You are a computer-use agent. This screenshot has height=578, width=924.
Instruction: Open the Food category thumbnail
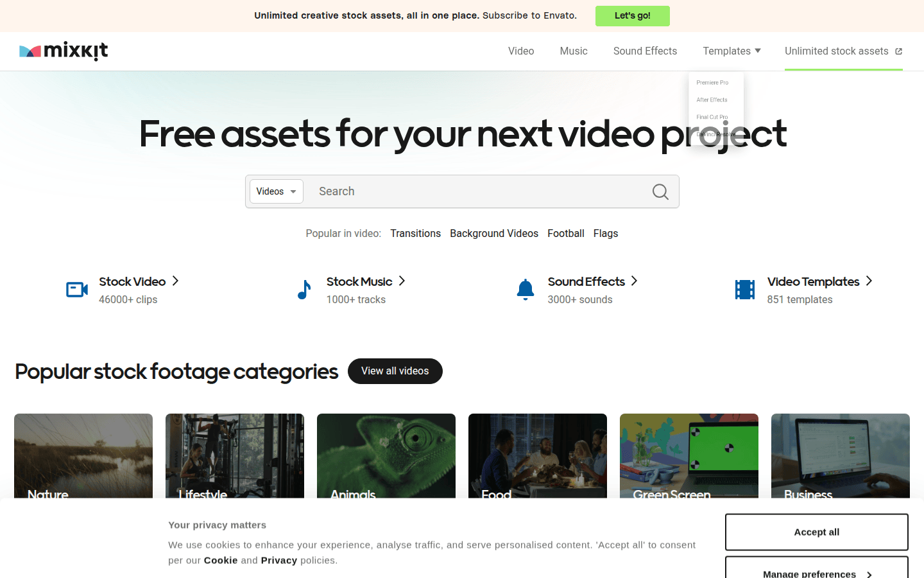538,456
